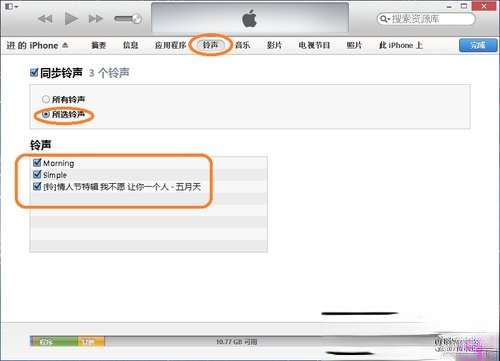Close the iTunes window
The width and height of the screenshot is (500, 361).
pos(484,6)
